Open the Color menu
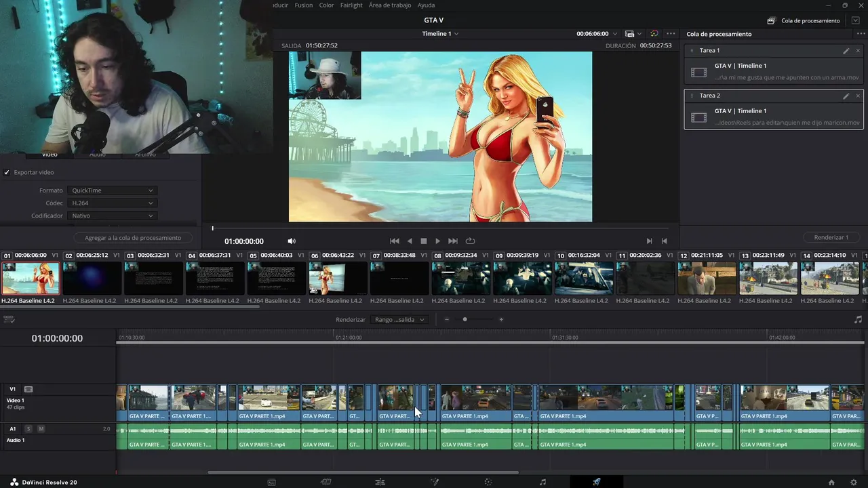The image size is (868, 488). pyautogui.click(x=327, y=5)
